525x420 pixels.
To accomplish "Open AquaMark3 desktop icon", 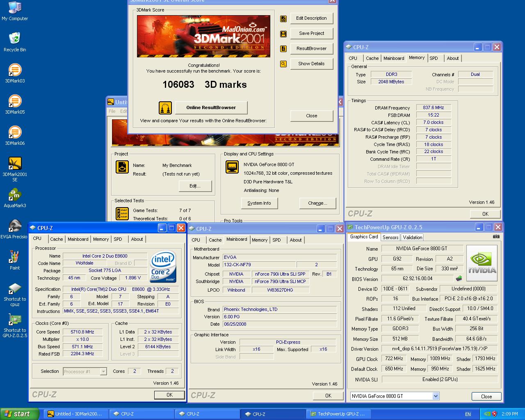I will [15, 198].
